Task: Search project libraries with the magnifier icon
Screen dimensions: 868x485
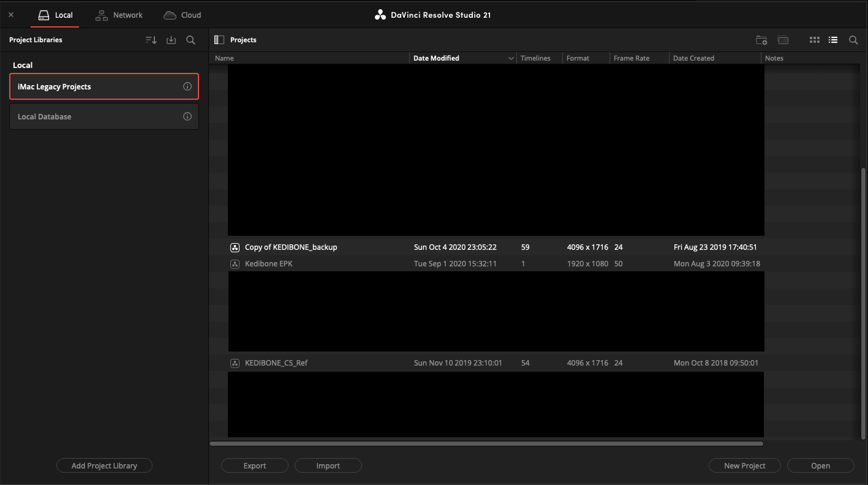Action: (191, 40)
